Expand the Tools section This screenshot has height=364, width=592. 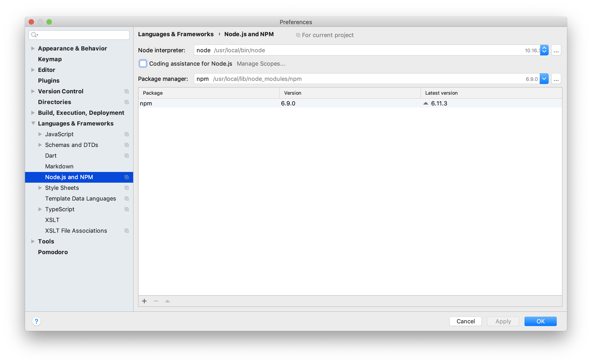click(x=33, y=241)
